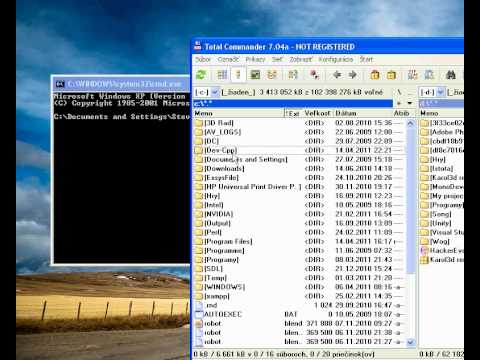Open the Súbor menu
Viewport: 480px width, 360px height.
coord(203,59)
